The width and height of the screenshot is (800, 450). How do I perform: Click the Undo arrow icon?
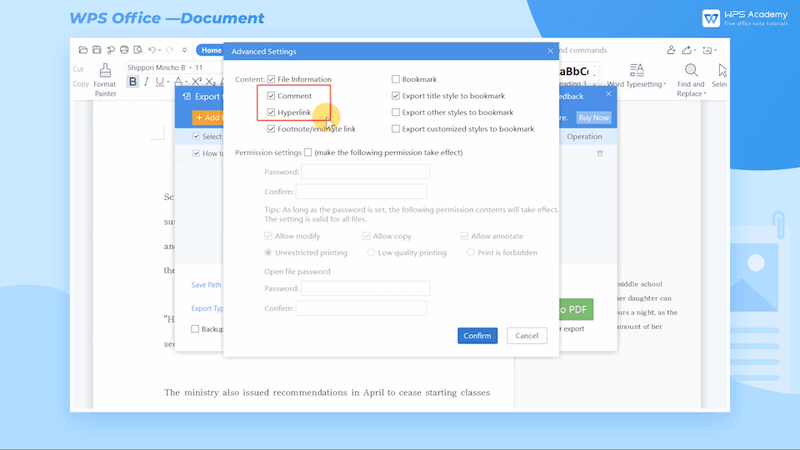click(152, 50)
